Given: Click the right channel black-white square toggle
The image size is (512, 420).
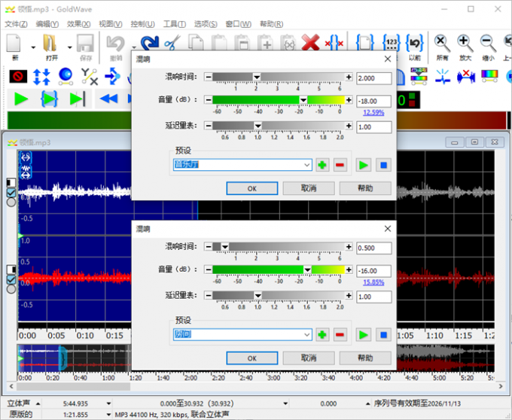Looking at the screenshot, I should pos(11,269).
